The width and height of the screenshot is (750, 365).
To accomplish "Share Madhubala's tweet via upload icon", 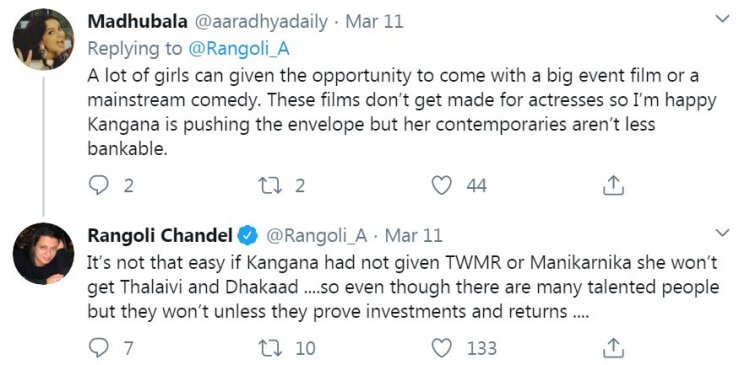I will (613, 186).
